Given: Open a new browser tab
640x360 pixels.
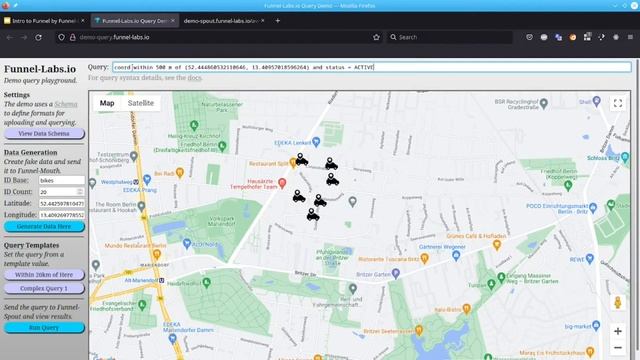Looking at the screenshot, I should [278, 20].
